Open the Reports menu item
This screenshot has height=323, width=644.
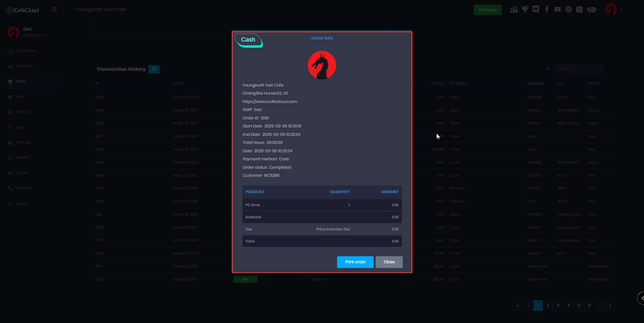(23, 158)
